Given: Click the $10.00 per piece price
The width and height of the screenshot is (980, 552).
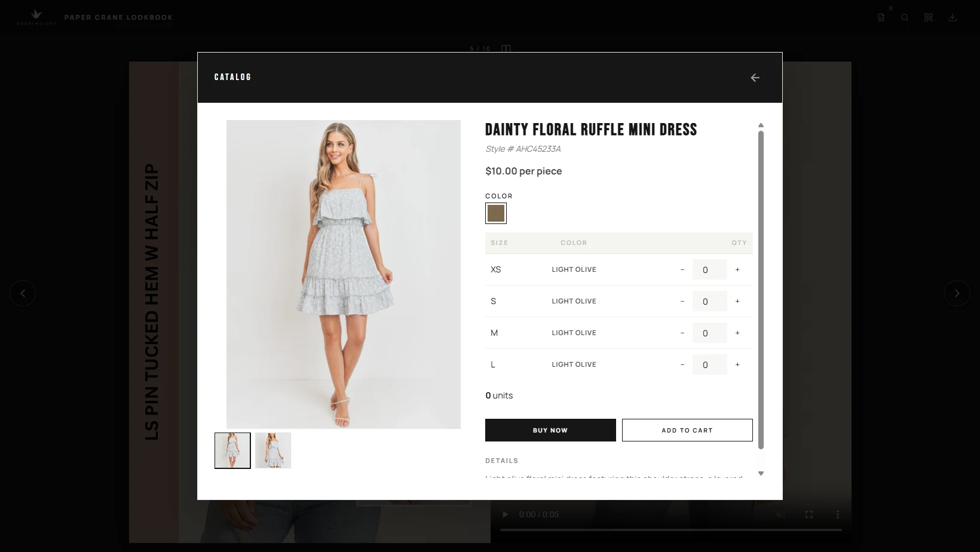Looking at the screenshot, I should point(523,171).
